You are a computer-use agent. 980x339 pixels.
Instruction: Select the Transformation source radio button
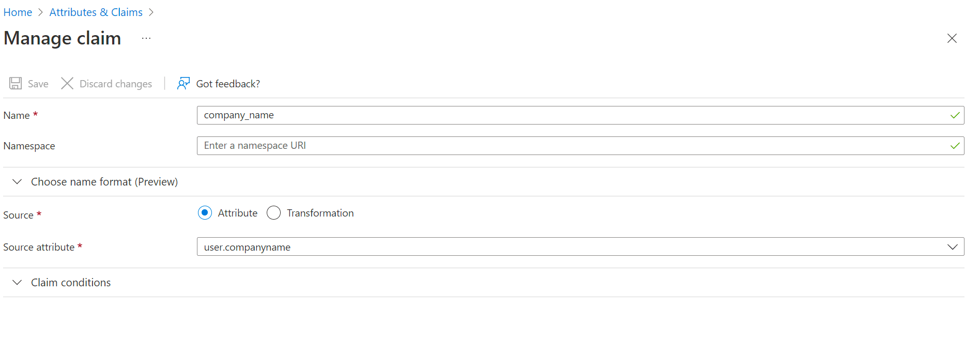[x=274, y=213]
